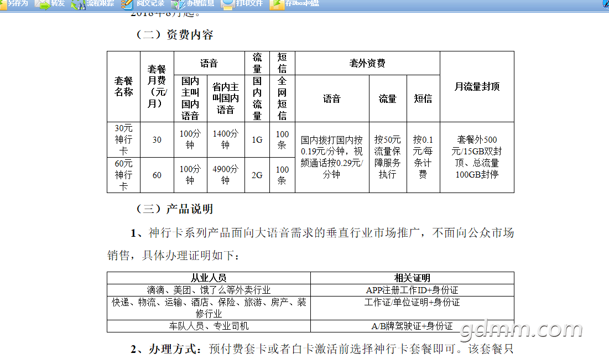Select the 省内主叫国内语音 header cell
Screen dimensions: 609x364
(226, 98)
